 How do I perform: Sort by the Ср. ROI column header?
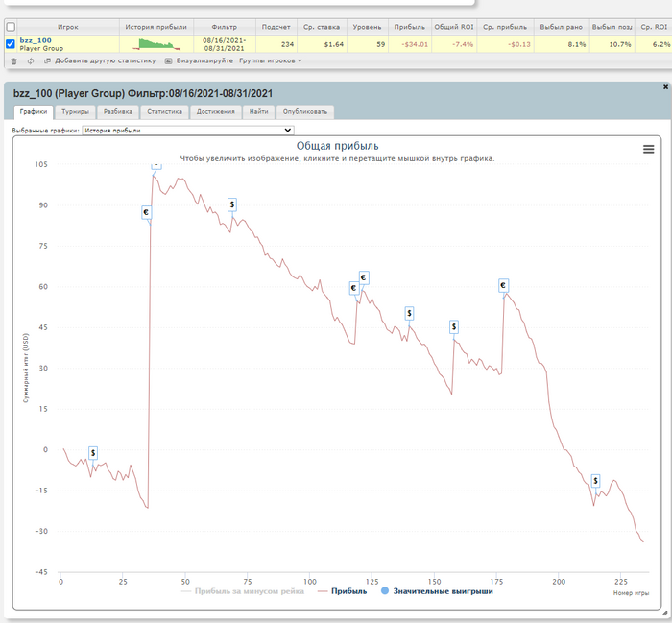tap(654, 27)
